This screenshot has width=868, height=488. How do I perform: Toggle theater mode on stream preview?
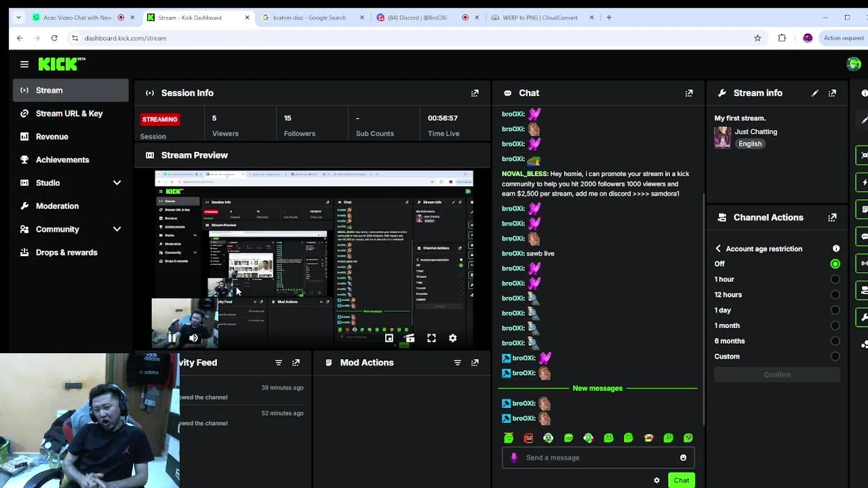click(410, 338)
